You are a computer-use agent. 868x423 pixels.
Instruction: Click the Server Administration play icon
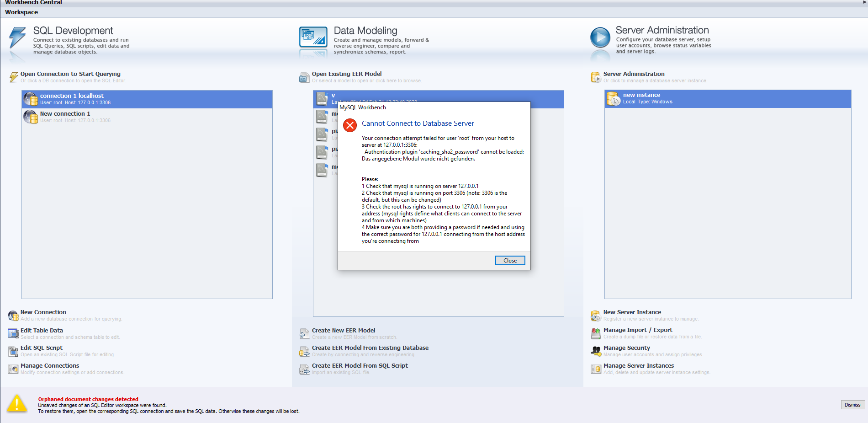(x=600, y=37)
